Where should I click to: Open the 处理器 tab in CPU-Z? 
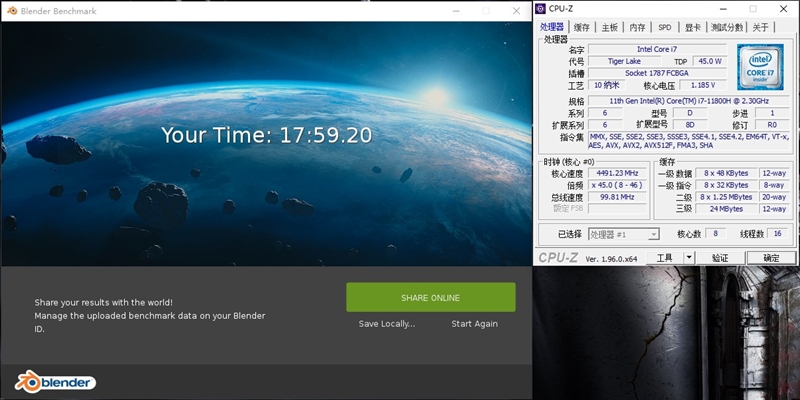point(552,27)
